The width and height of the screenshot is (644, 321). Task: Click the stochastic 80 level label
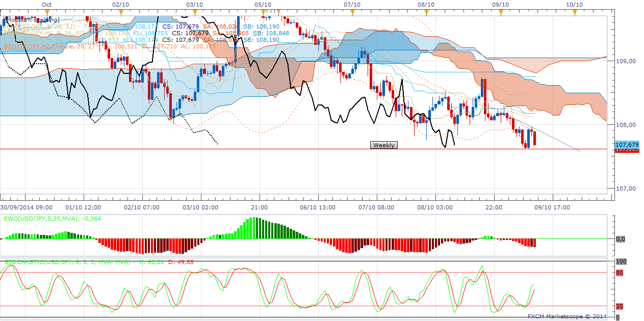tap(620, 273)
